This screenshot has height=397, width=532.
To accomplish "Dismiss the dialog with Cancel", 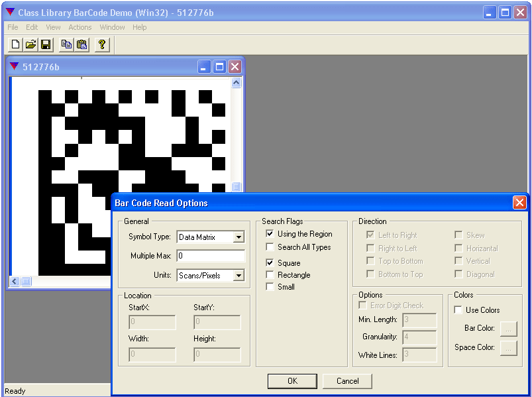I will click(347, 381).
